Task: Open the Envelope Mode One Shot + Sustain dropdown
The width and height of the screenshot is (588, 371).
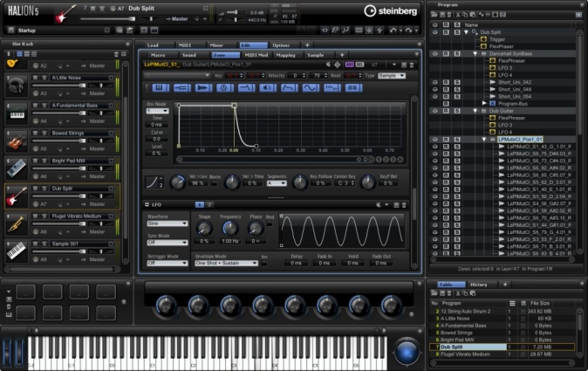Action: coord(225,262)
